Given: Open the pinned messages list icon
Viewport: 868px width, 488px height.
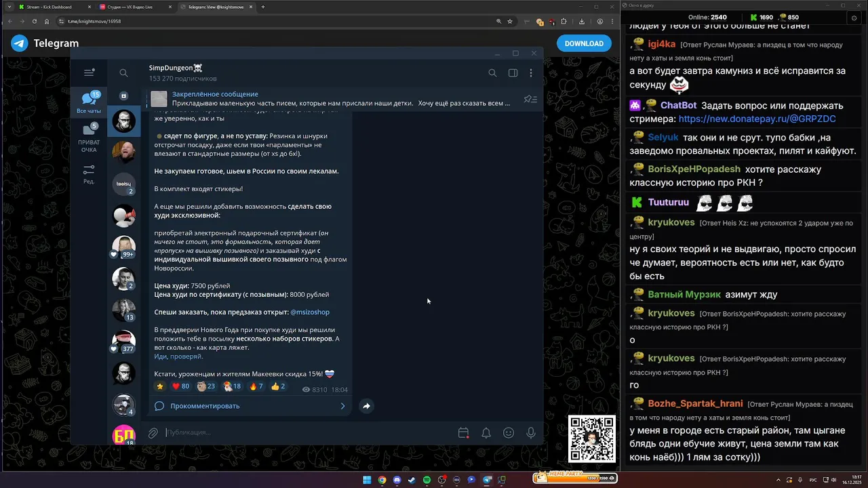Looking at the screenshot, I should (x=530, y=99).
